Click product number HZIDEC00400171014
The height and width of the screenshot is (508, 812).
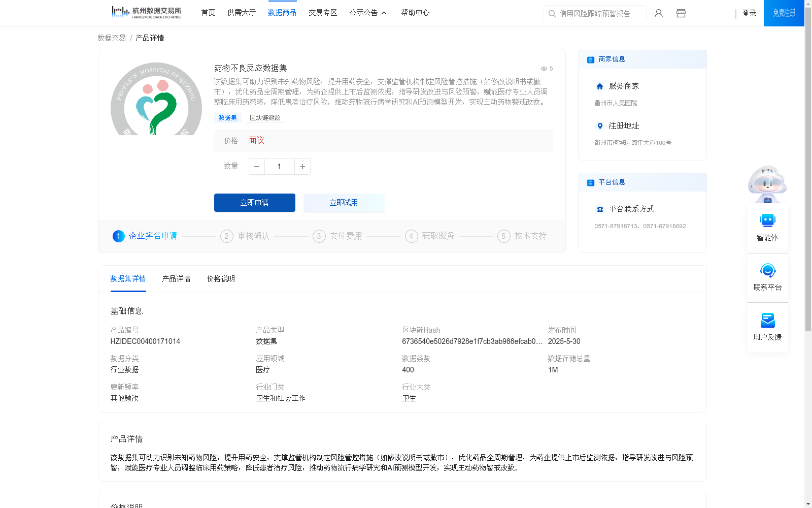[x=145, y=341]
